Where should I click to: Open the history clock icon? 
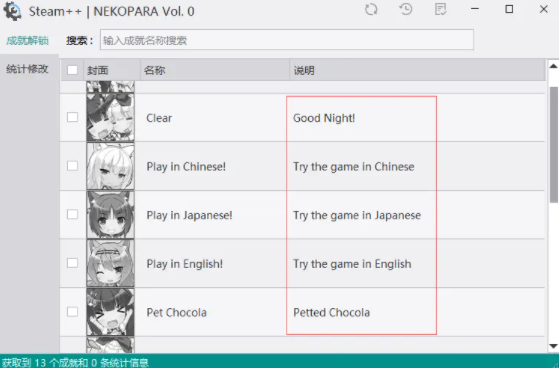(406, 10)
